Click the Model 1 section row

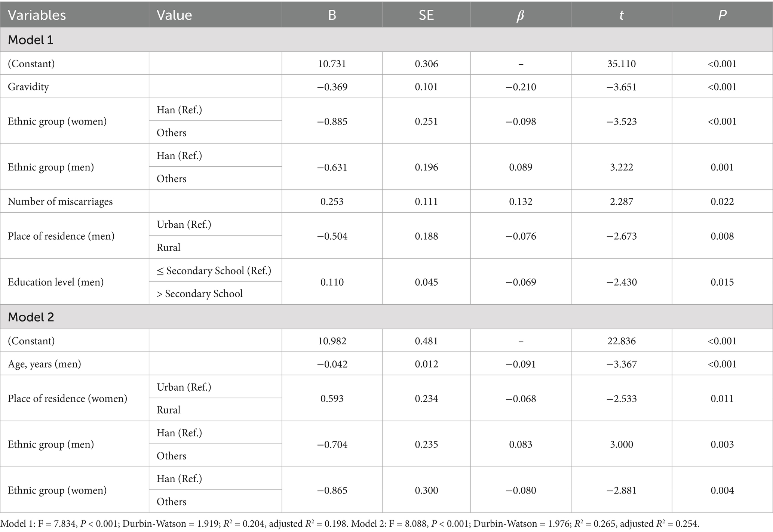click(x=31, y=40)
